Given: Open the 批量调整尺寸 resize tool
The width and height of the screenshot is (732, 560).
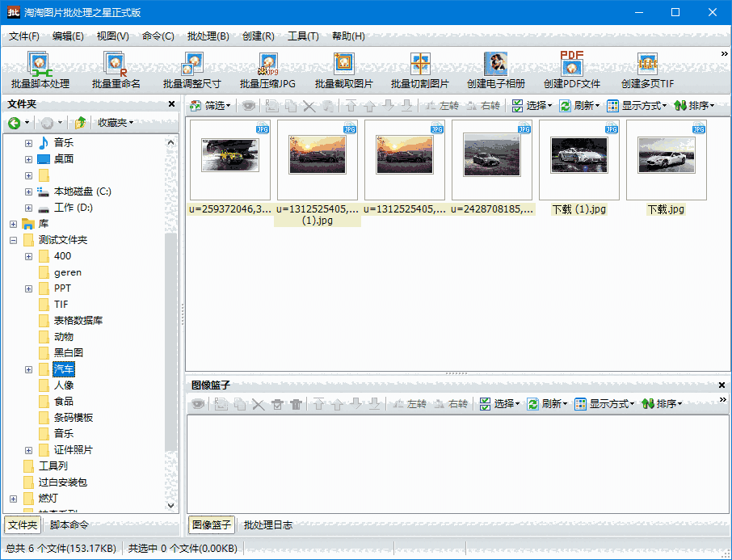Looking at the screenshot, I should tap(191, 70).
